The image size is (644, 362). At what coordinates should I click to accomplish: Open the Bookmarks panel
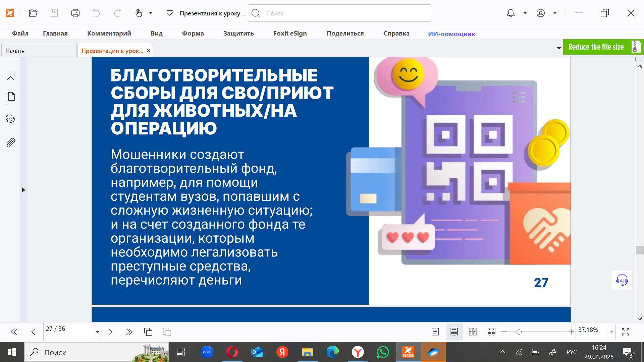tap(10, 75)
